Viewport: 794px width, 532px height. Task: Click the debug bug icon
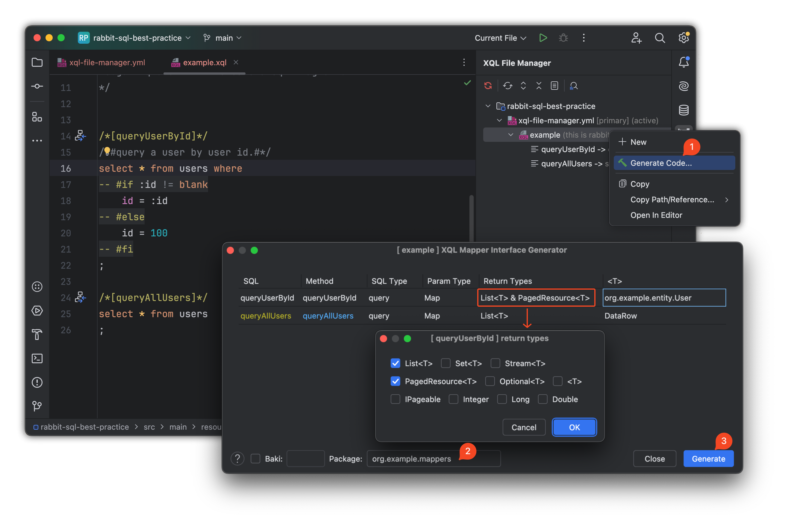pos(563,38)
